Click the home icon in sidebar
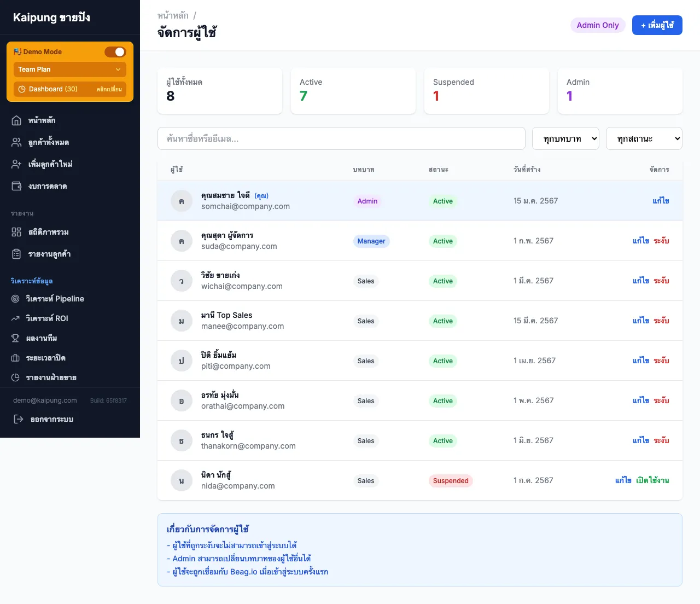This screenshot has width=700, height=604. click(x=16, y=120)
